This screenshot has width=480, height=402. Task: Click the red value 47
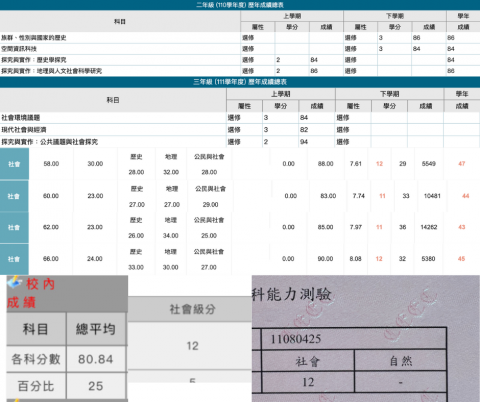[x=462, y=164]
